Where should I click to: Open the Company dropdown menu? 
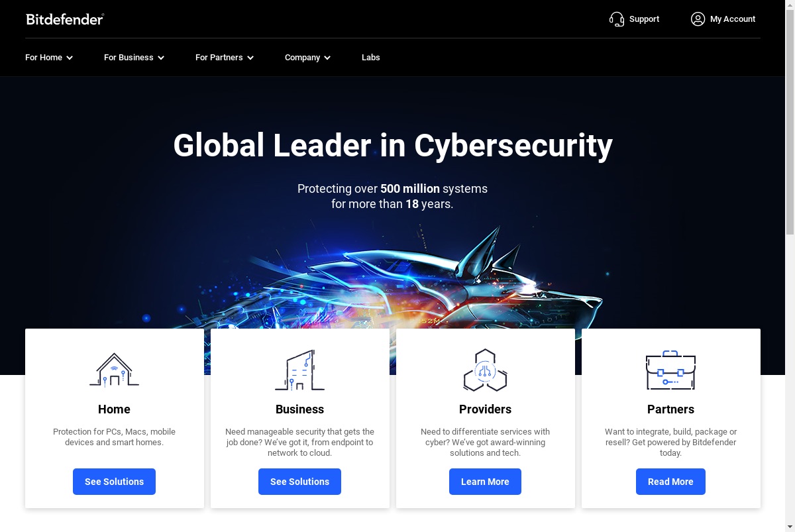(307, 58)
